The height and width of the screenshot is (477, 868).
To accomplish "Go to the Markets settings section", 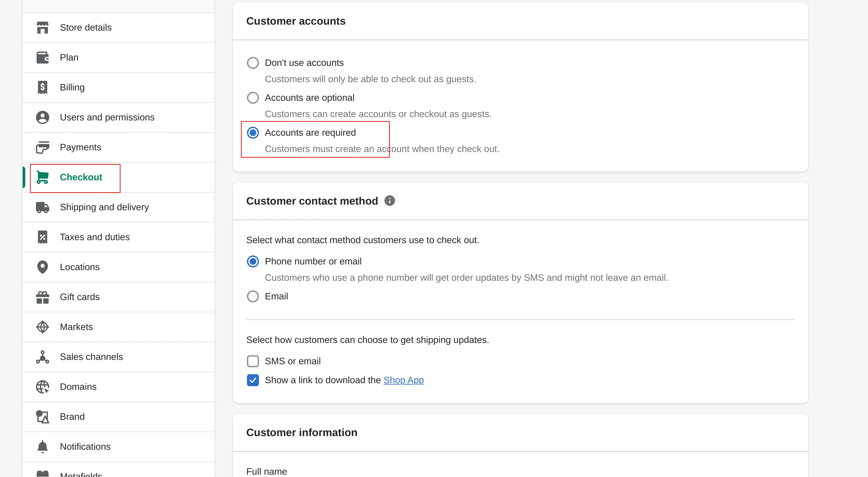I will click(76, 327).
